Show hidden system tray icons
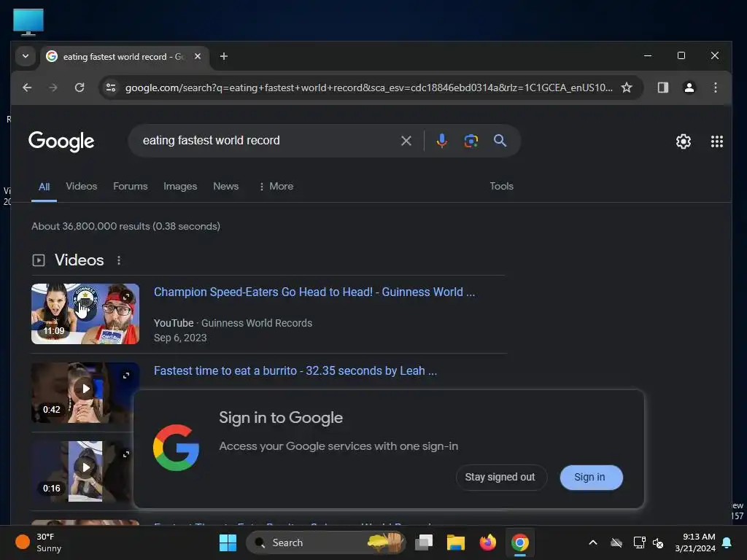Image resolution: width=747 pixels, height=560 pixels. 592,542
